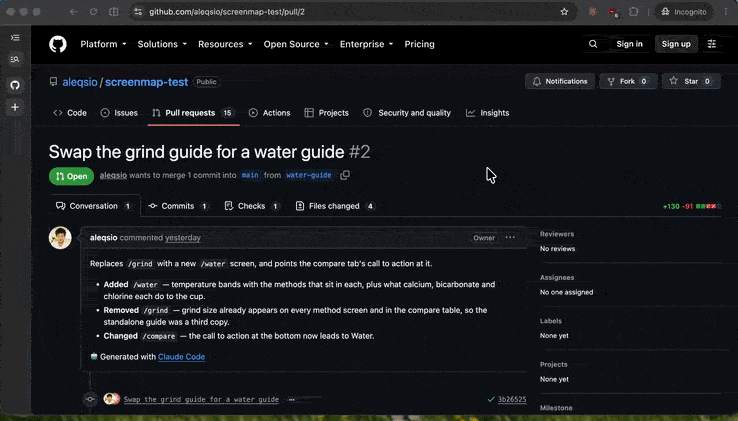
Task: Click the Notifications button
Action: click(x=560, y=81)
